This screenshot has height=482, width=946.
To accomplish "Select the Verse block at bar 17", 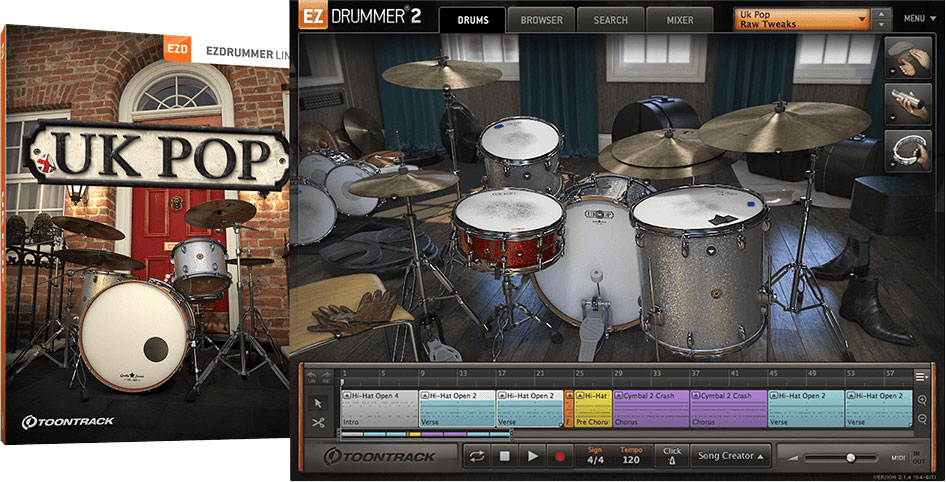I will (530, 408).
